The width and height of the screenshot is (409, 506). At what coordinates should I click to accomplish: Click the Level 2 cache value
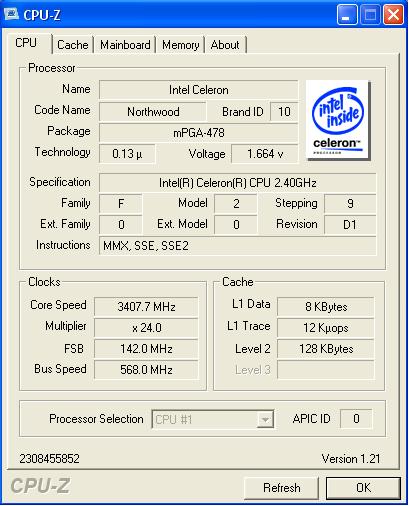point(326,349)
